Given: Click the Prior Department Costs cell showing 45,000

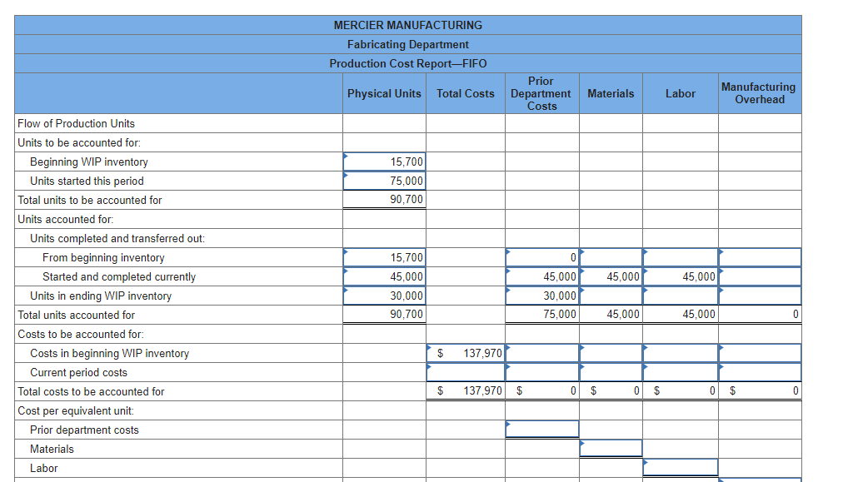Looking at the screenshot, I should [541, 276].
